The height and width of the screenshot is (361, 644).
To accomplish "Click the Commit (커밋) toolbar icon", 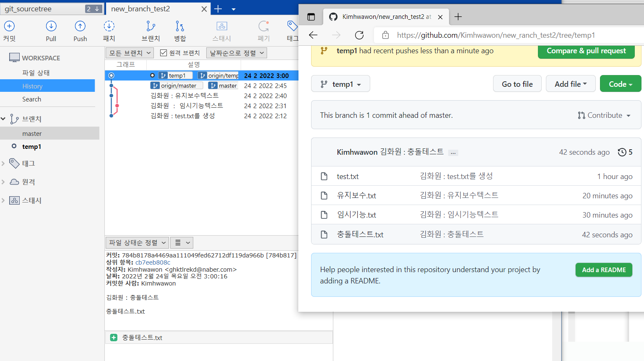I will pyautogui.click(x=9, y=26).
